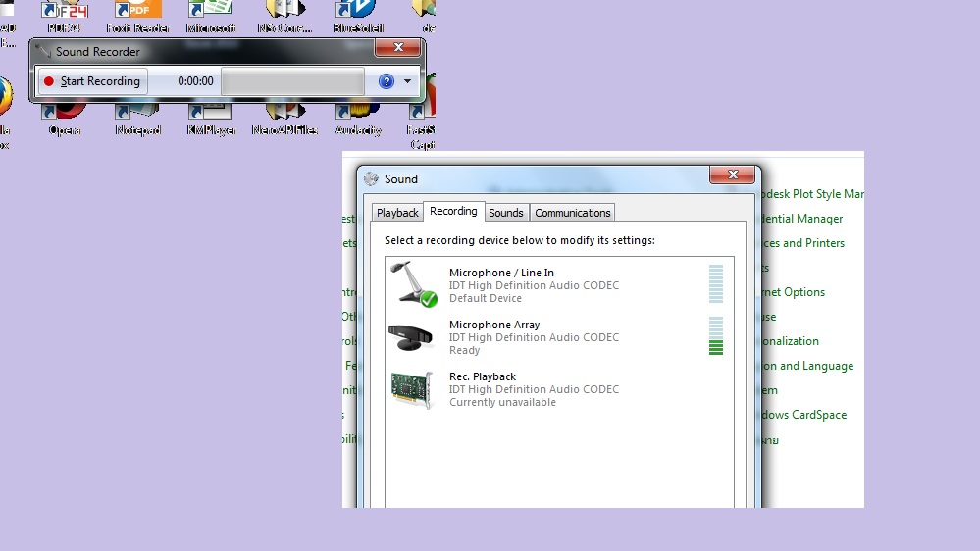
Task: Open Personalization link in Control Panel
Action: (791, 341)
